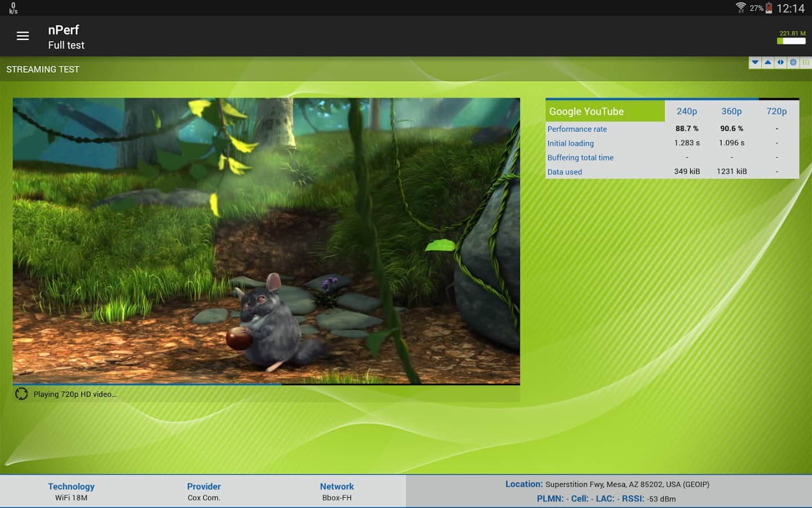Click the upload test step icon
Viewport: 812px width, 508px height.
click(767, 63)
